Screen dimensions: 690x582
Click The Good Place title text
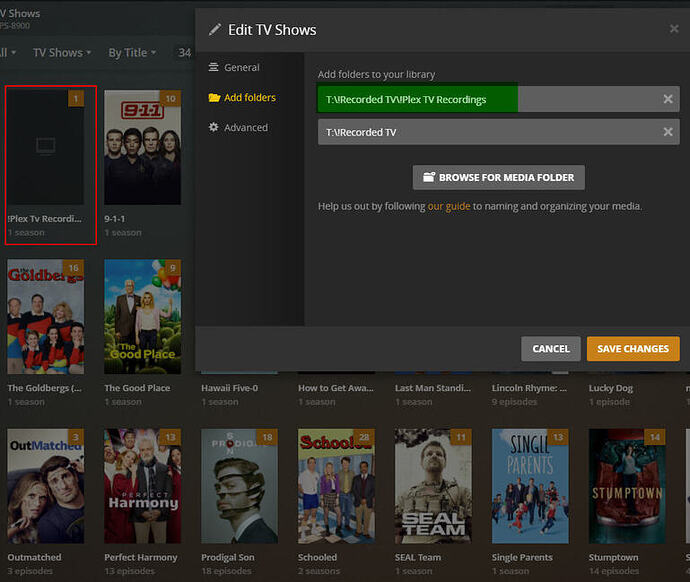137,388
